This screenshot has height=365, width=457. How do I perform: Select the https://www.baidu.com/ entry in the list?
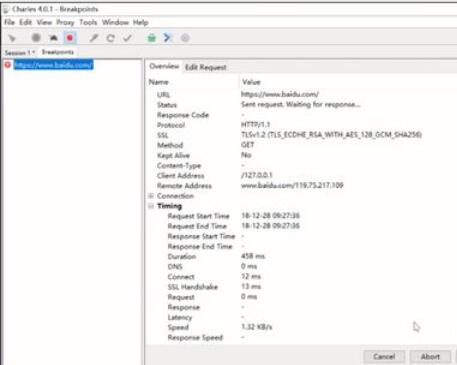pos(53,65)
